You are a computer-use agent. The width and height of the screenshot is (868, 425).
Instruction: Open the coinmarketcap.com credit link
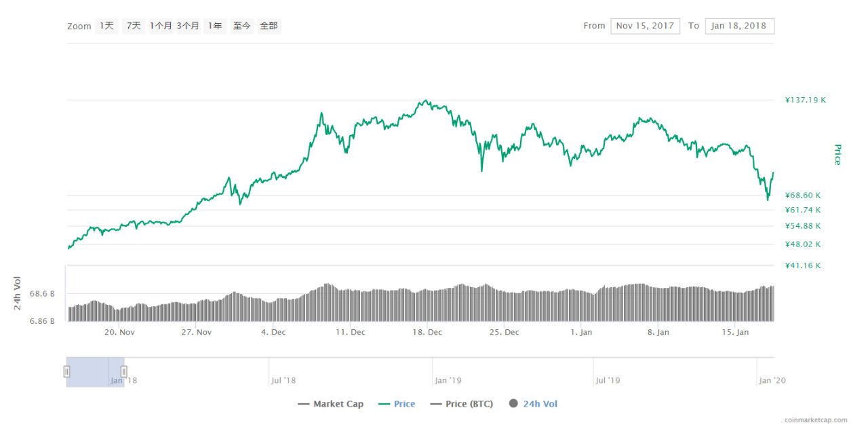(x=816, y=420)
